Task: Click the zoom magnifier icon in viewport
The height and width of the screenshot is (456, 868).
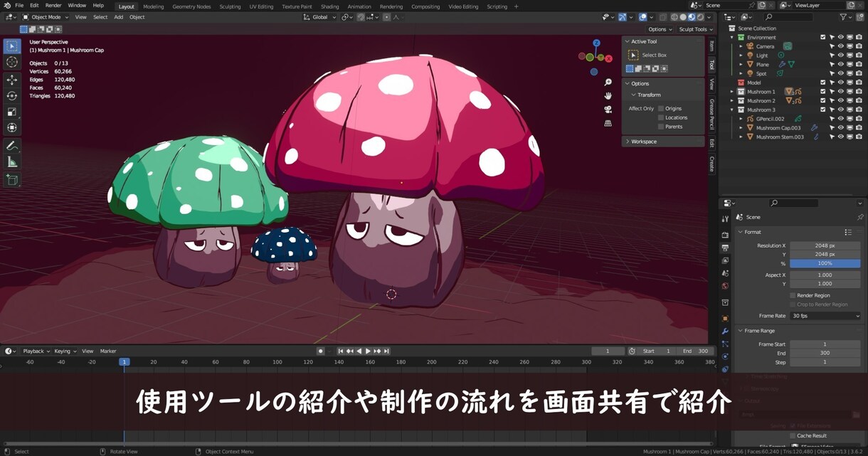Action: pyautogui.click(x=608, y=83)
